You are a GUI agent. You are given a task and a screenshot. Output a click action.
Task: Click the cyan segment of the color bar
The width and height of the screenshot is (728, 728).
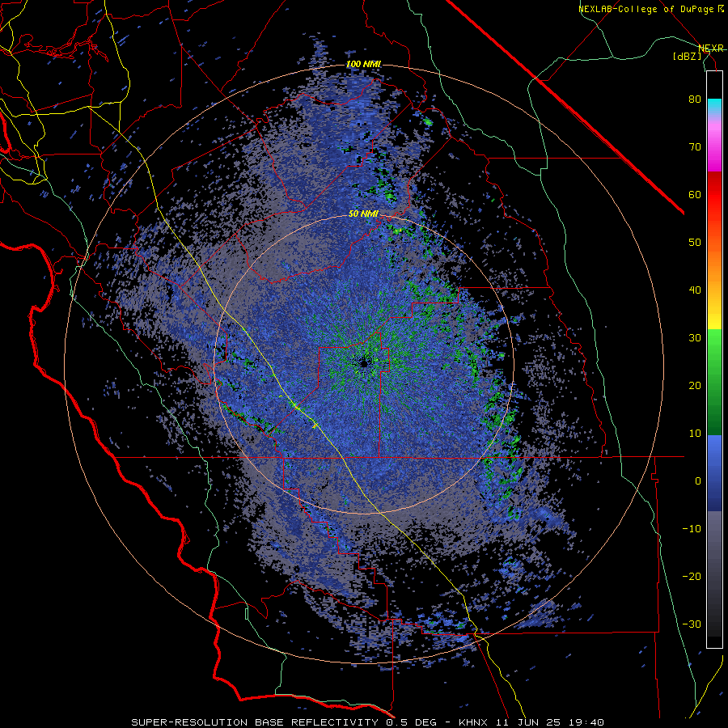tap(714, 104)
